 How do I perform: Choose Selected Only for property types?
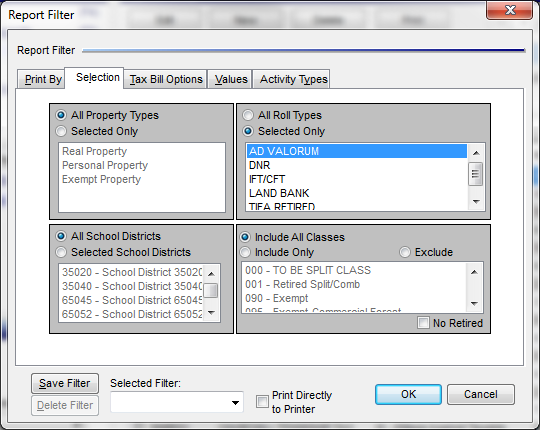[x=61, y=131]
